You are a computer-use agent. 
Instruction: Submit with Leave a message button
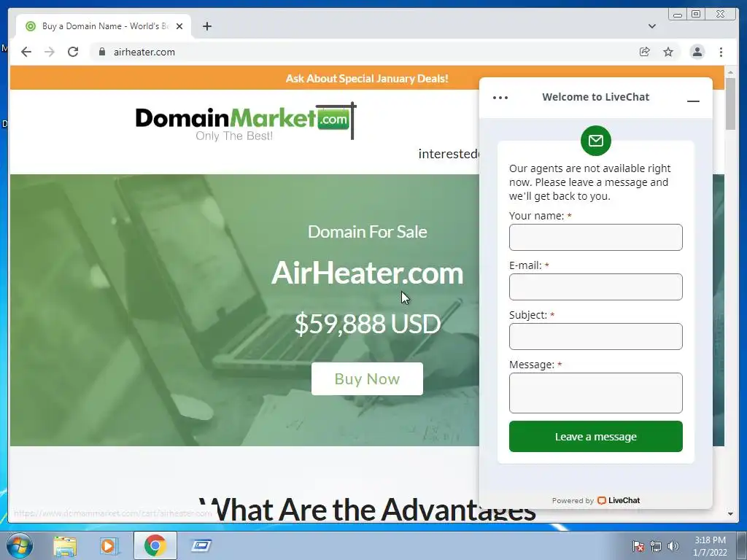(x=595, y=436)
